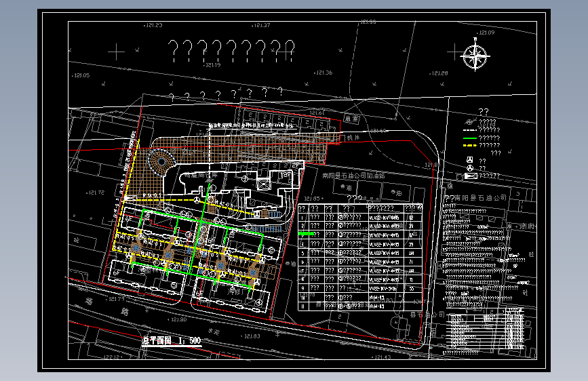Select the '温室' greenhouse label
Viewport: 588px width, 381px height.
pos(352,119)
